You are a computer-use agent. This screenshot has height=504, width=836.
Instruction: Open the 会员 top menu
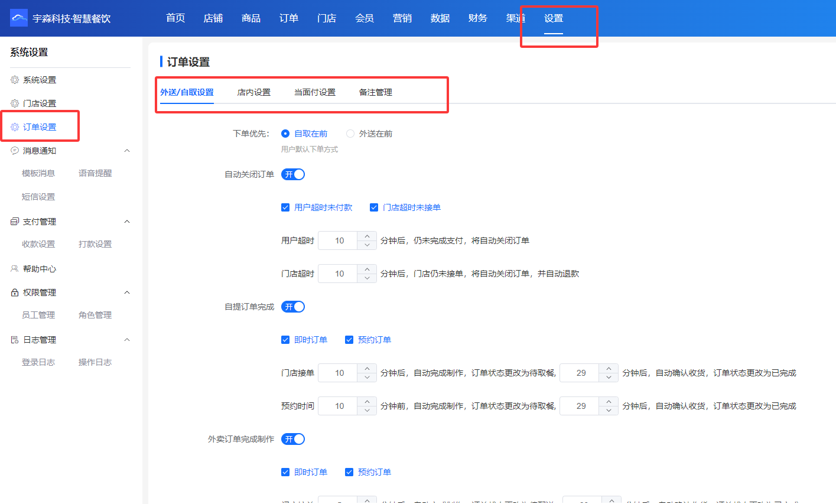click(x=365, y=18)
